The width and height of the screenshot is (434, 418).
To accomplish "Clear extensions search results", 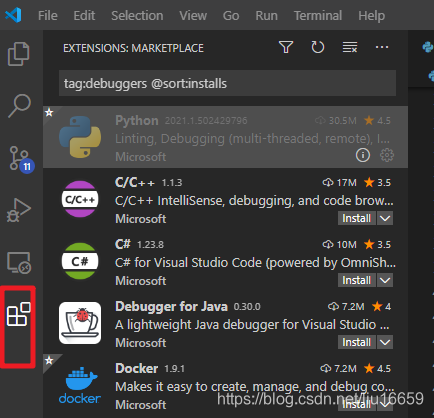I will pos(350,47).
